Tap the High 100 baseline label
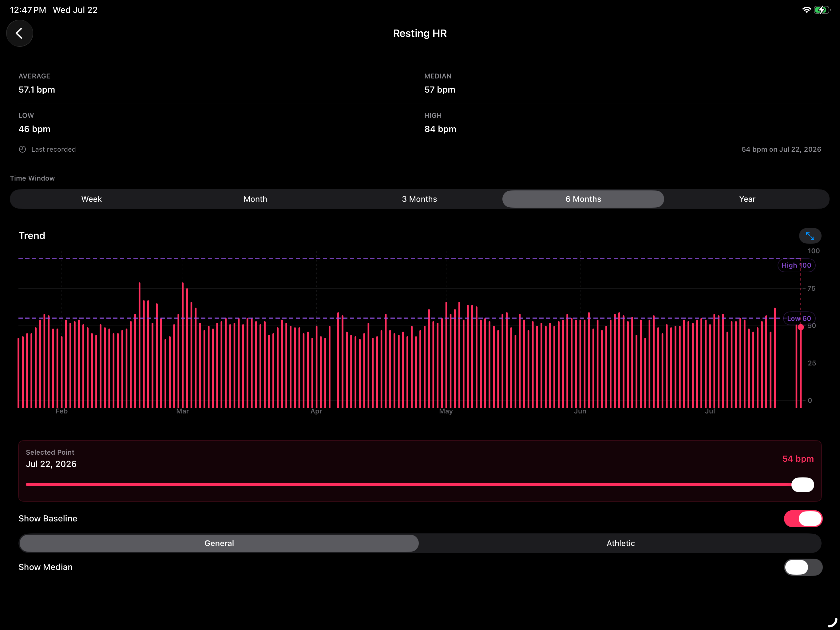This screenshot has height=630, width=840. click(796, 265)
